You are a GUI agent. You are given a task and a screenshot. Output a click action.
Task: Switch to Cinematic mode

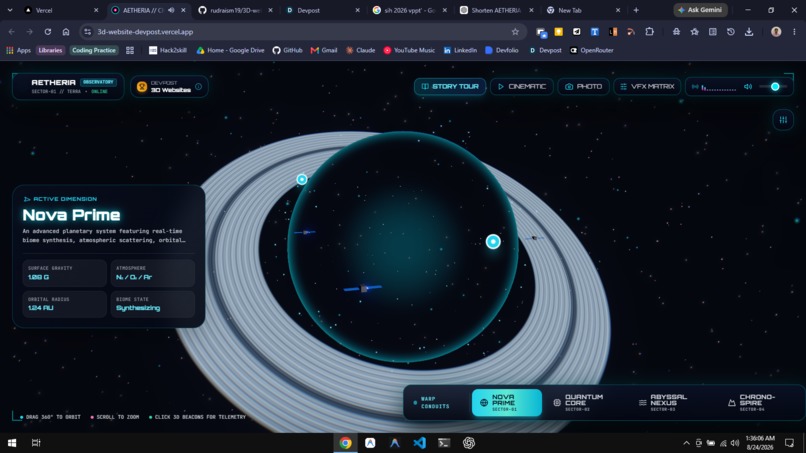pos(522,86)
